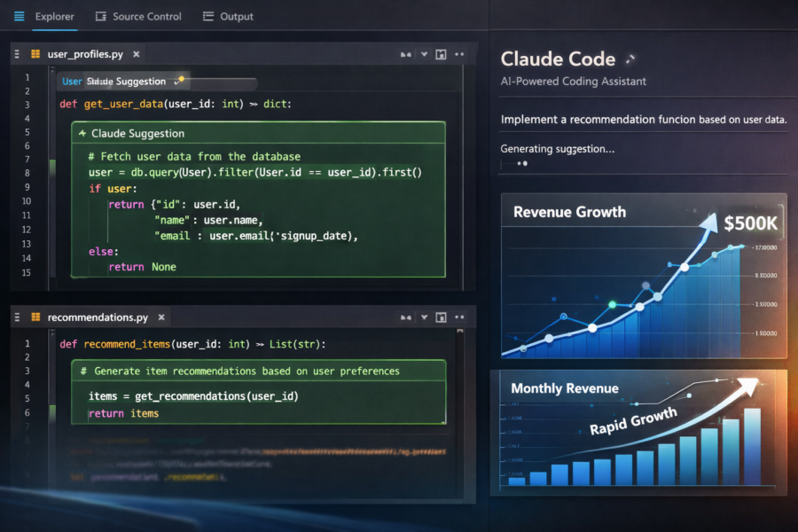Viewport: 798px width, 532px height.
Task: Open the Revenue Growth chart card
Action: click(644, 276)
